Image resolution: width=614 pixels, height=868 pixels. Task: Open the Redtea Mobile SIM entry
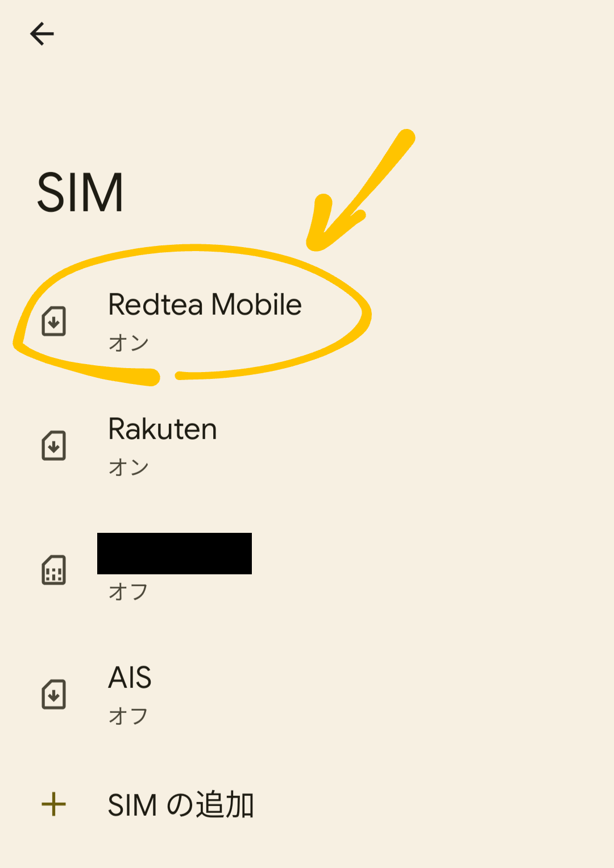[307, 322]
